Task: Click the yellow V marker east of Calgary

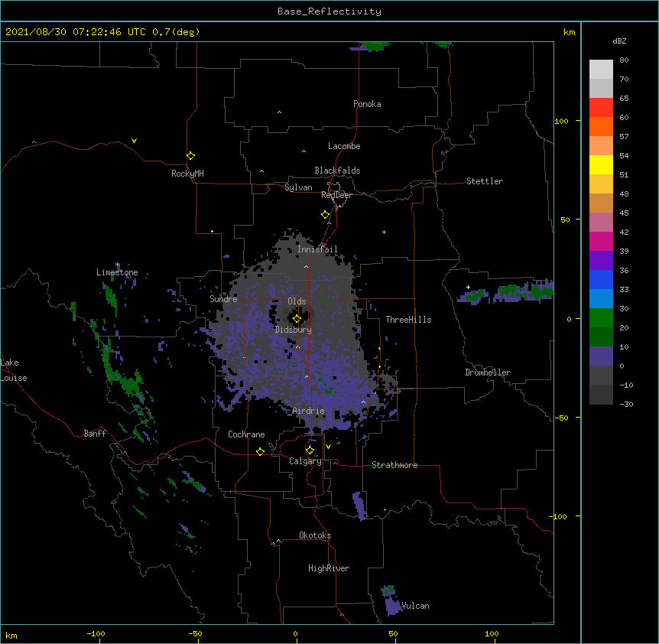Action: (x=328, y=447)
